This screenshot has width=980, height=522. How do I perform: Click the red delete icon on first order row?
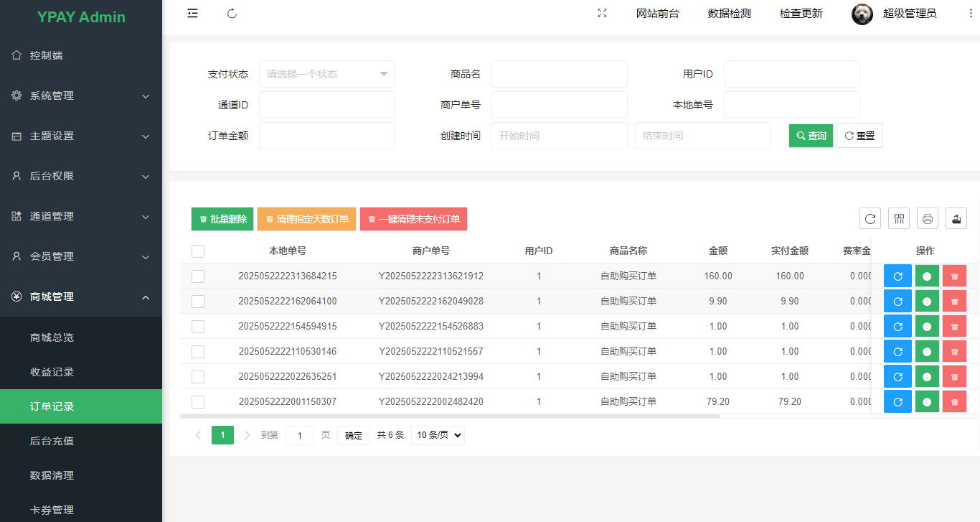click(954, 276)
